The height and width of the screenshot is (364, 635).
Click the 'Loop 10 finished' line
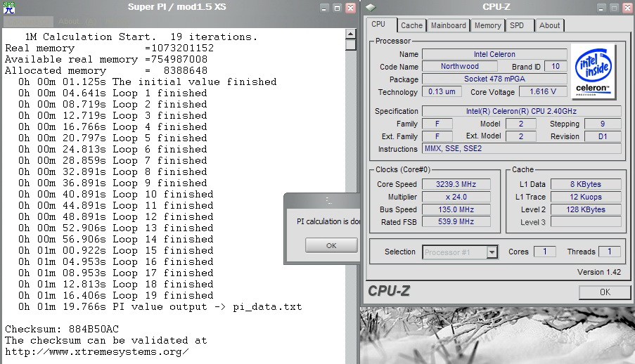[x=116, y=194]
